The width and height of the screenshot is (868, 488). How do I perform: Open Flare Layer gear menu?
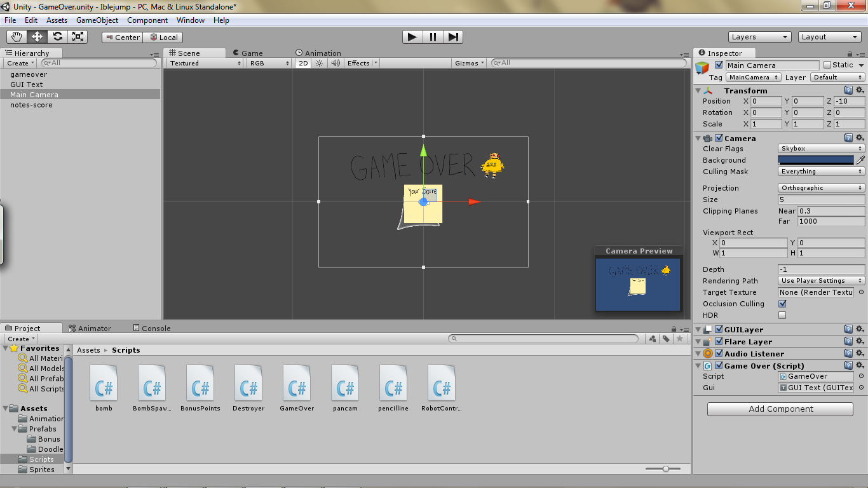860,341
